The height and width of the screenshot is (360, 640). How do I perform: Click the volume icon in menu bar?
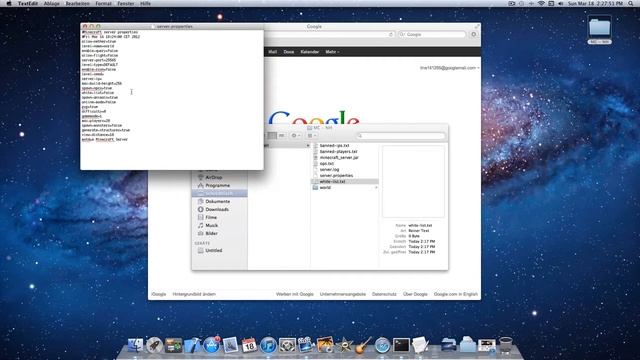coord(560,3)
